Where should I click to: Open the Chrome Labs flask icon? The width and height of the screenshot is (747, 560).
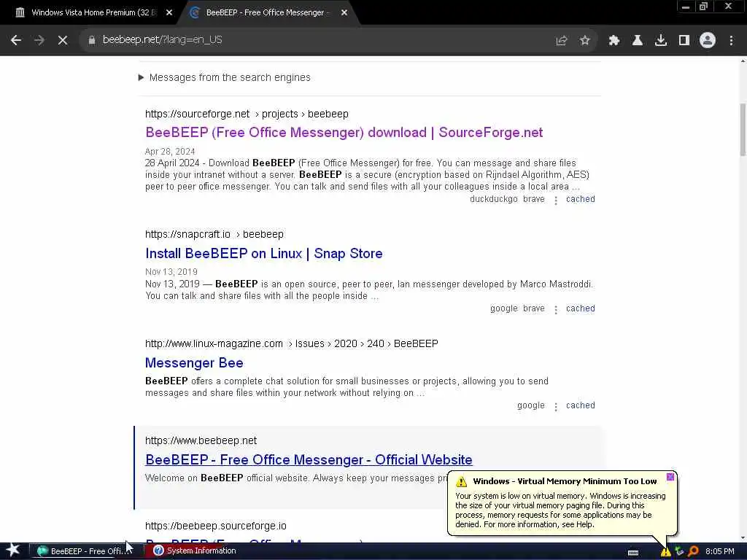pos(638,41)
